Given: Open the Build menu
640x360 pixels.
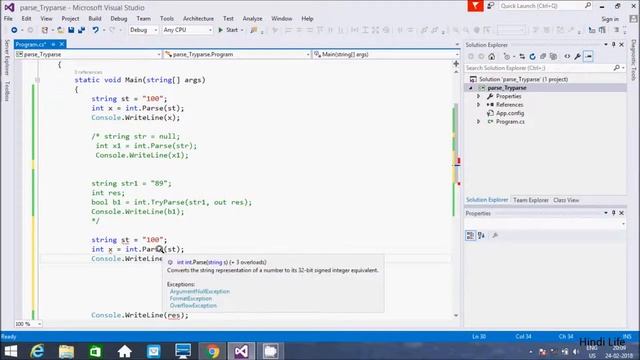Looking at the screenshot, I should [x=95, y=18].
